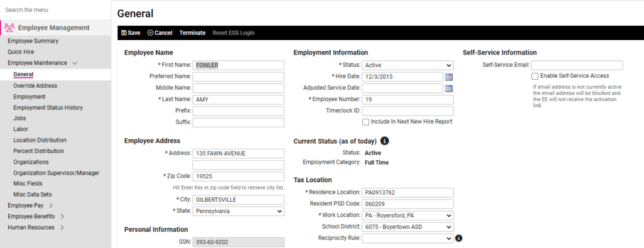Click the Save disk icon
Image resolution: width=644 pixels, height=248 pixels.
pos(124,33)
